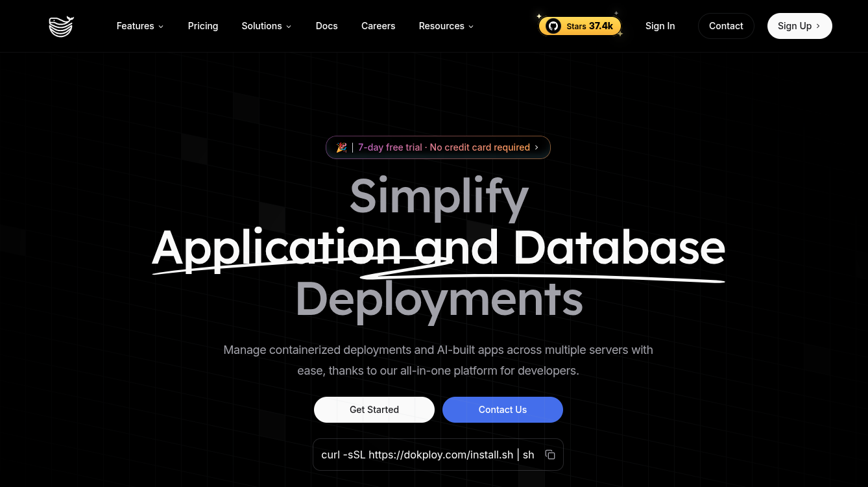This screenshot has height=487, width=868.
Task: Click the GitHub icon in Stars badge
Action: coord(553,26)
